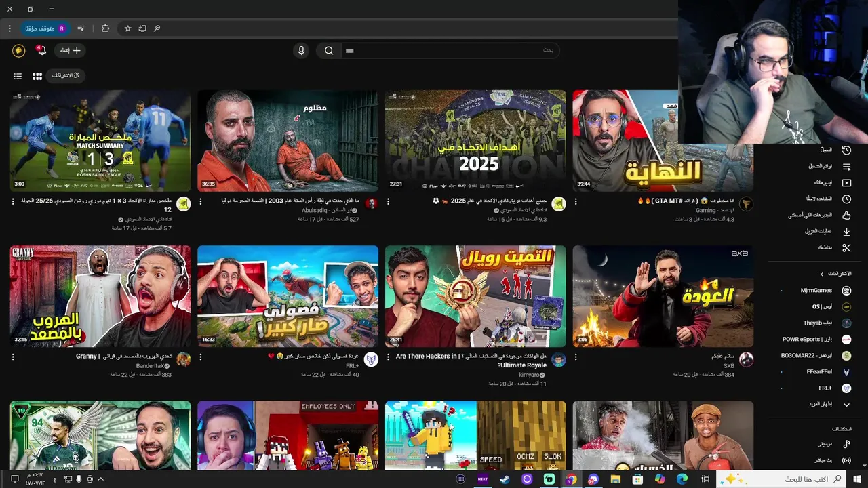Open options menu for kimyaro Ultimate Royale video
Viewport: 868px width, 488px height.
pos(388,357)
